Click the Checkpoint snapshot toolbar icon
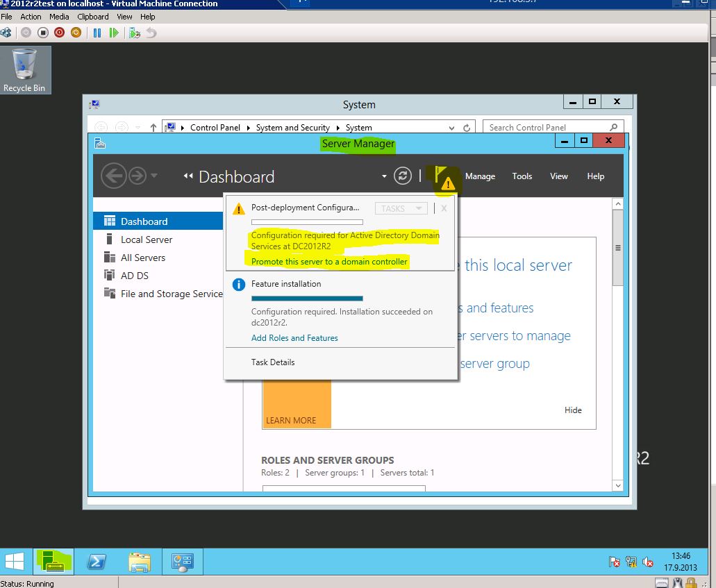 click(135, 33)
